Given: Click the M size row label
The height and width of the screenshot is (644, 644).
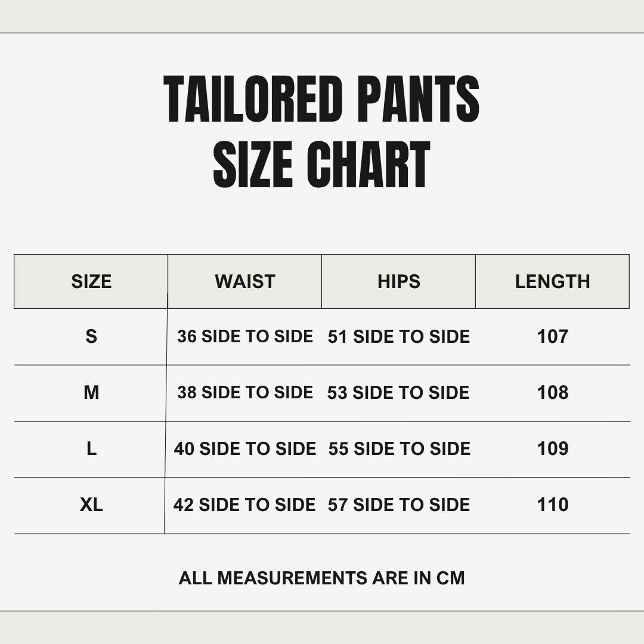Looking at the screenshot, I should pos(91,392).
